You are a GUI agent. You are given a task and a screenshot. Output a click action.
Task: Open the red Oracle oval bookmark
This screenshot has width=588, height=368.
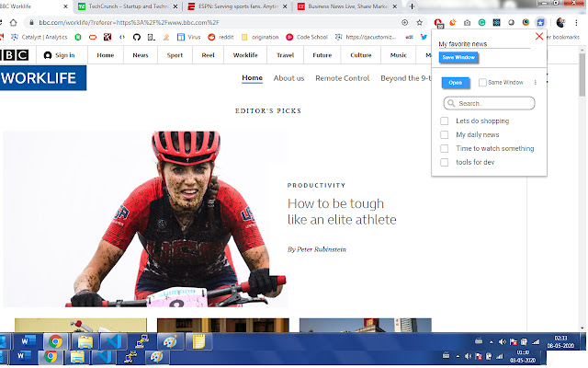click(93, 37)
